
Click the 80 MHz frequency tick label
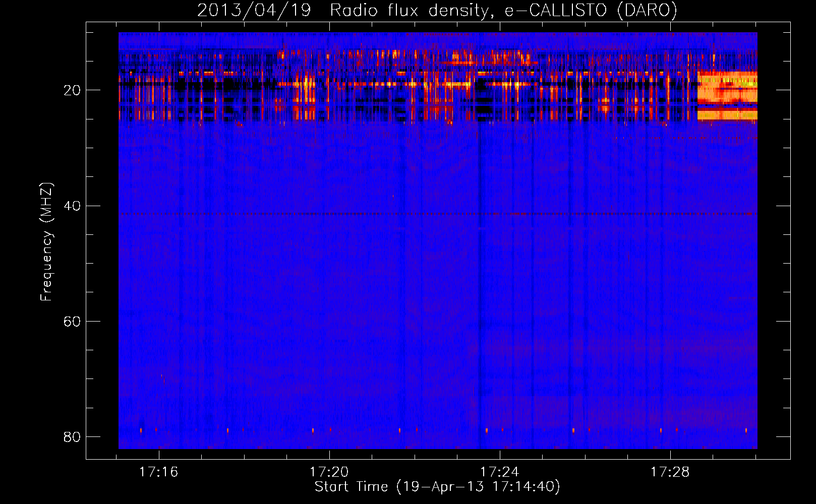pyautogui.click(x=72, y=436)
